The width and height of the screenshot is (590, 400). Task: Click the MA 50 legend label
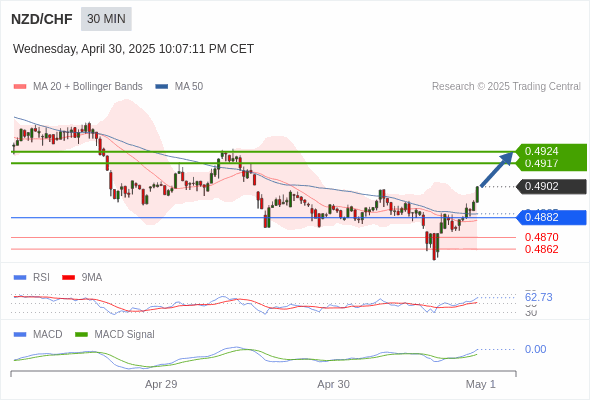189,87
